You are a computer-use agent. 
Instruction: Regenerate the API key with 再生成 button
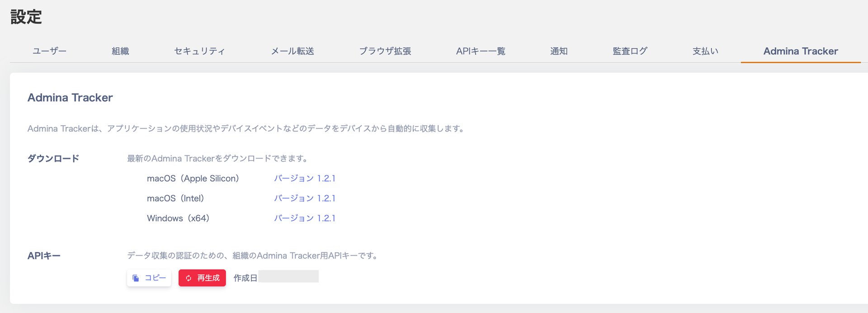pos(202,278)
